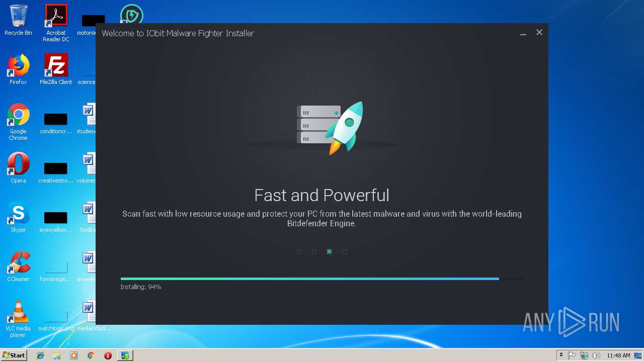Image resolution: width=644 pixels, height=362 pixels.
Task: Click the 'Installing: 94%' status text
Action: pos(141,287)
